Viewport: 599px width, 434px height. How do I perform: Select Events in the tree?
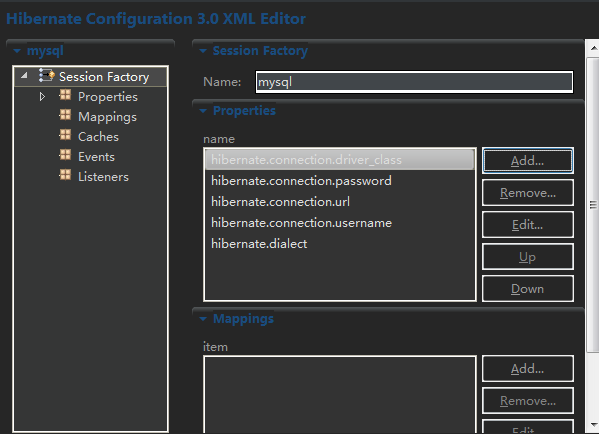click(x=96, y=157)
